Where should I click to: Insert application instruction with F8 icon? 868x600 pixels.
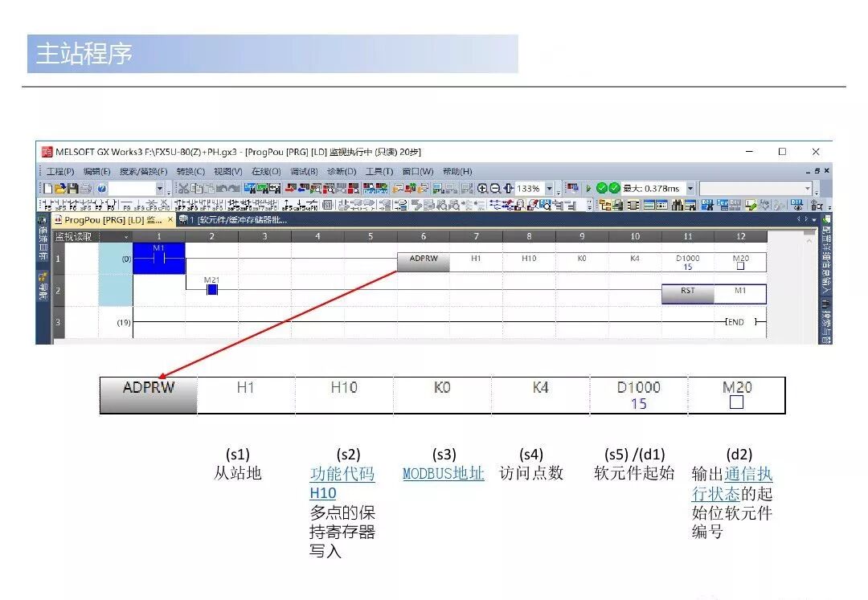111,205
